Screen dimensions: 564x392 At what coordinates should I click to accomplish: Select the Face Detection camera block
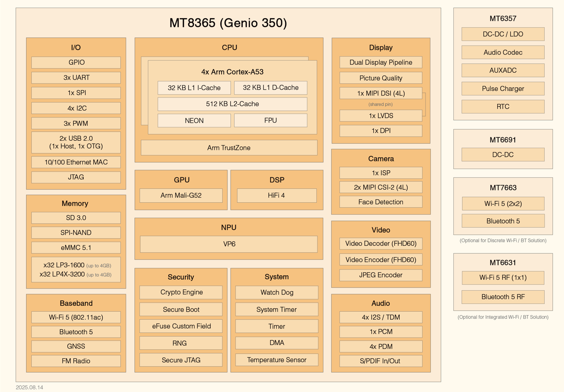(381, 202)
